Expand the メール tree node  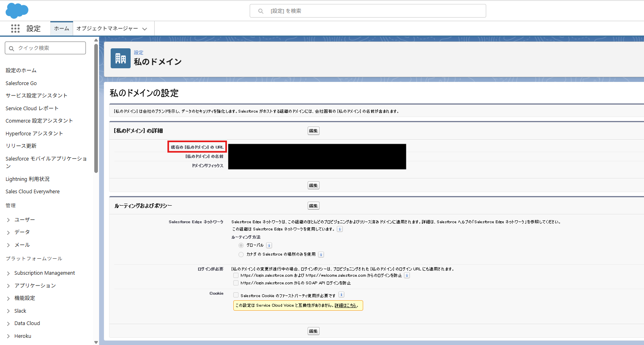click(x=8, y=245)
